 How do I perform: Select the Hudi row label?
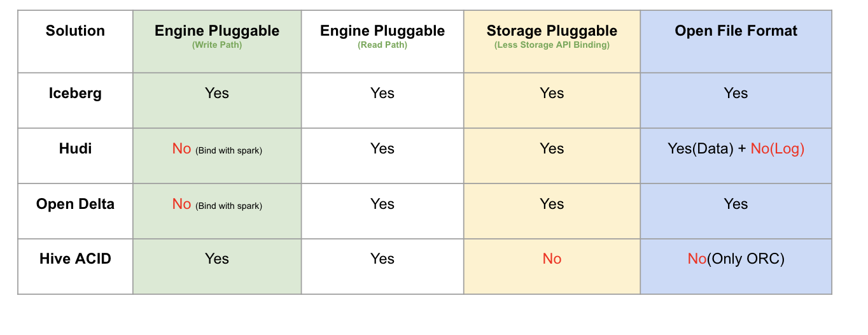75,148
